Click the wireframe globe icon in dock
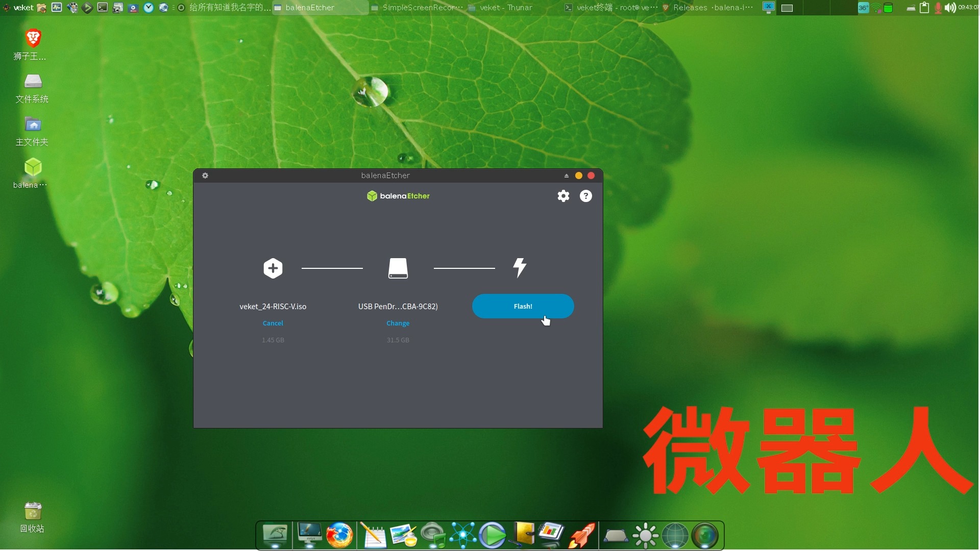The height and width of the screenshot is (551, 980). (x=675, y=536)
